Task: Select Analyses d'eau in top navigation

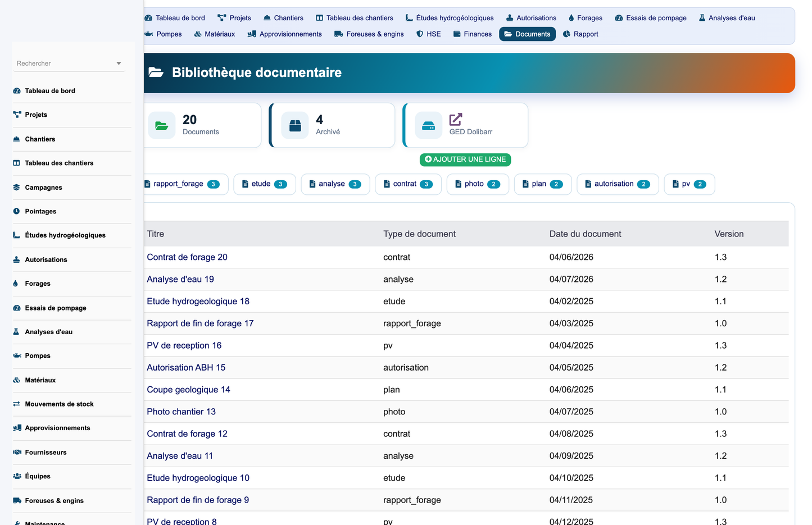Action: coord(727,18)
